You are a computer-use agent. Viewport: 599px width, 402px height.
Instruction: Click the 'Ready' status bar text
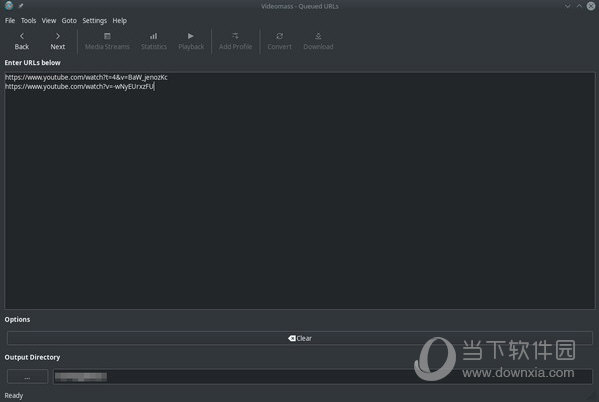point(14,396)
